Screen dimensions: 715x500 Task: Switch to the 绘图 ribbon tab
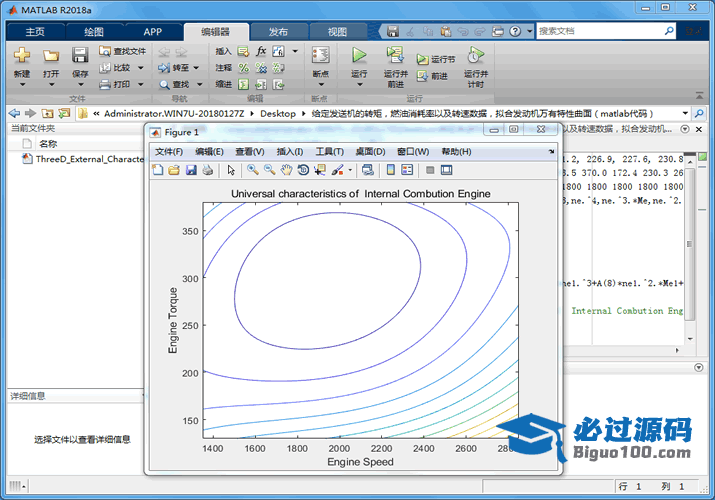coord(93,31)
